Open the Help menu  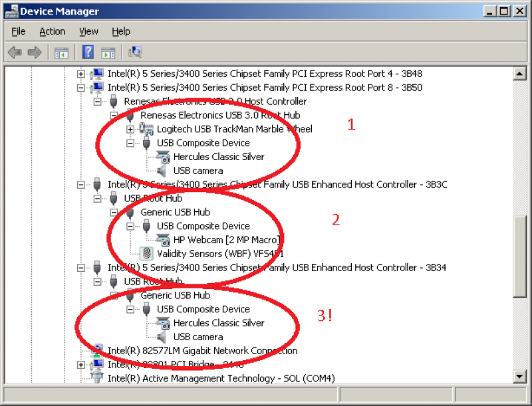[121, 31]
